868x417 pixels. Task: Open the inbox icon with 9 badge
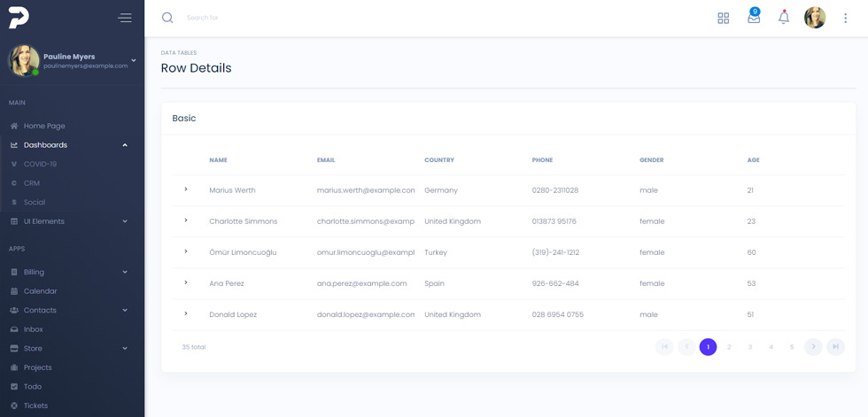[754, 17]
